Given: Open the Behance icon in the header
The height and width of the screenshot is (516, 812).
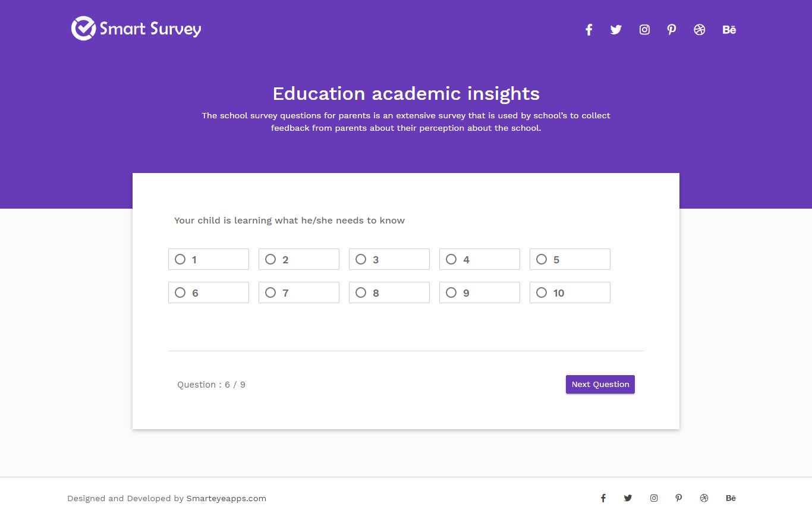Looking at the screenshot, I should [x=729, y=30].
